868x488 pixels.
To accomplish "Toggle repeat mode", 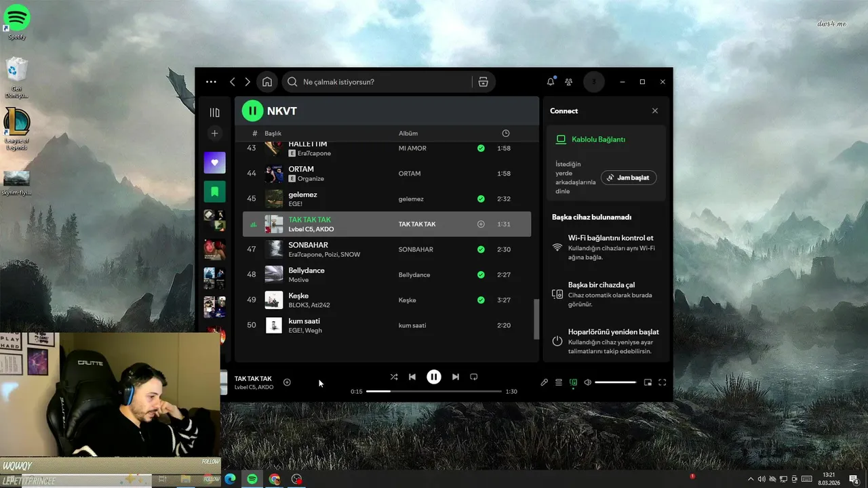I will pyautogui.click(x=474, y=377).
